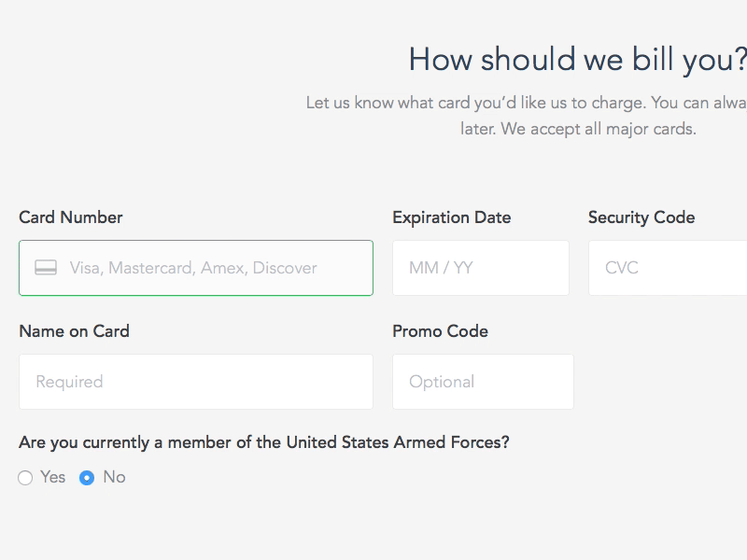The width and height of the screenshot is (747, 560).
Task: Focus the Optional promo code field
Action: coord(483,382)
